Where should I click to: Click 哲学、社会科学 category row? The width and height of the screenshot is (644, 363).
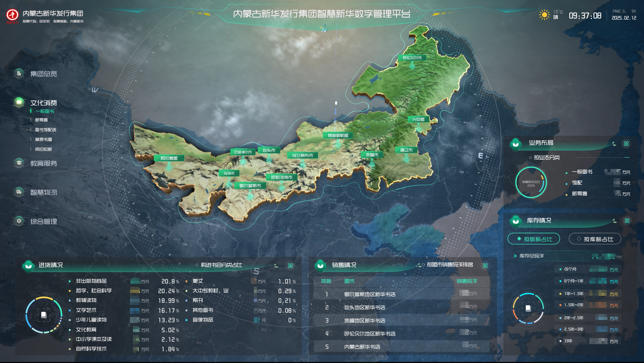click(124, 291)
